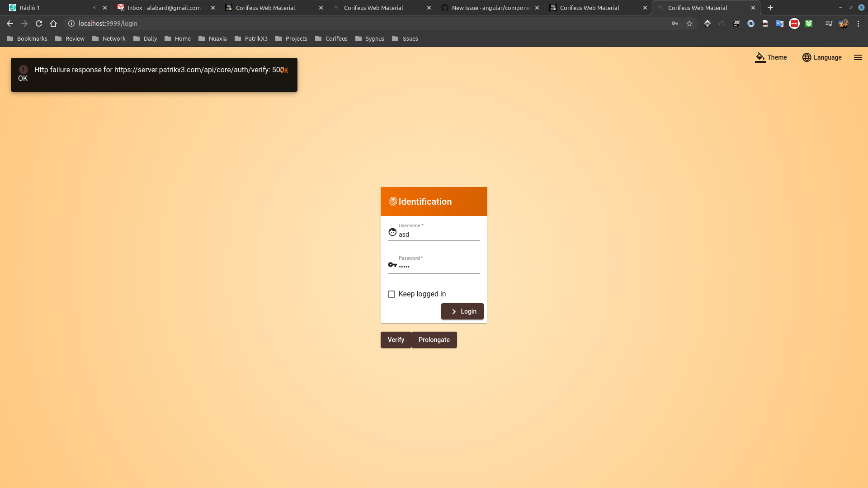
Task: Toggle the Keep logged in checkbox
Action: (391, 294)
